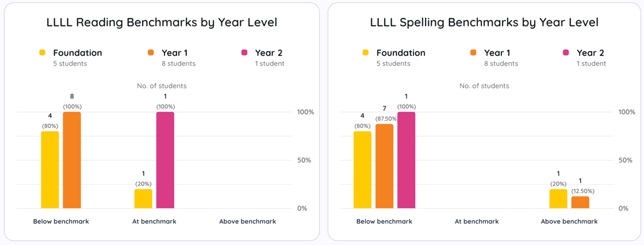Toggle the Year 2 series label in Reading chart
This screenshot has height=245, width=644.
click(269, 53)
